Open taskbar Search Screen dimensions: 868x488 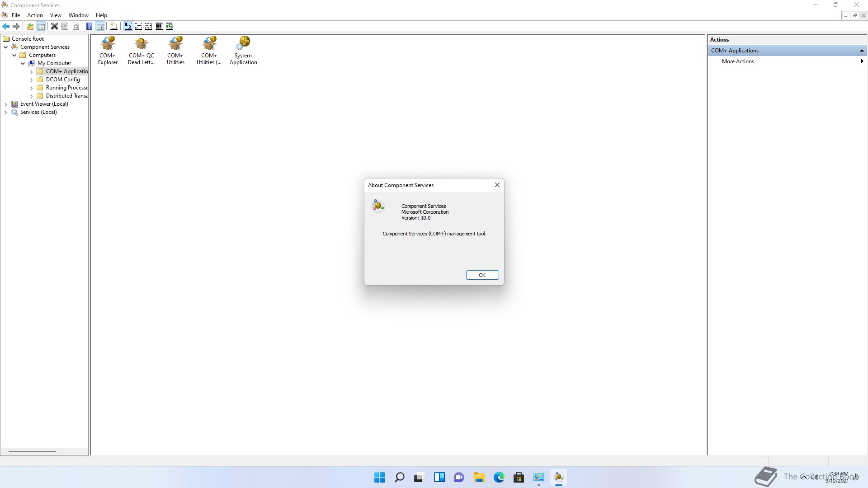399,477
